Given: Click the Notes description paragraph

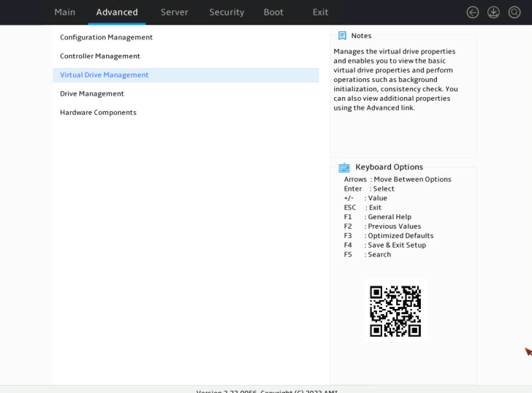Looking at the screenshot, I should [x=395, y=80].
